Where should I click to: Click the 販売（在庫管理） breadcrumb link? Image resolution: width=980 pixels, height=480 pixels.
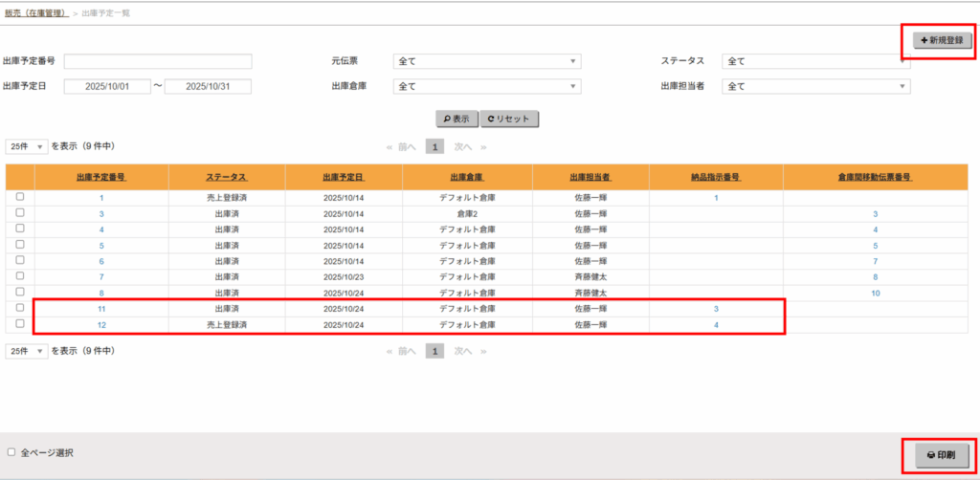click(x=34, y=12)
